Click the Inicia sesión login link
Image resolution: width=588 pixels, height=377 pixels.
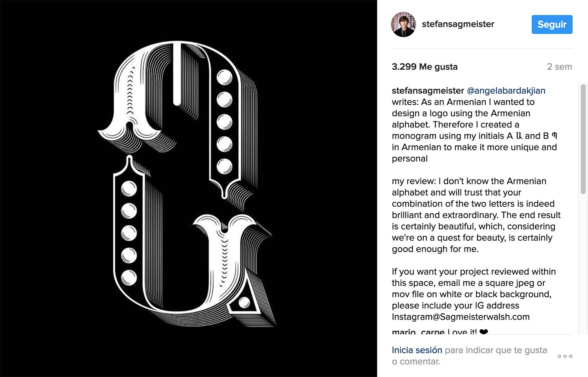coord(417,350)
